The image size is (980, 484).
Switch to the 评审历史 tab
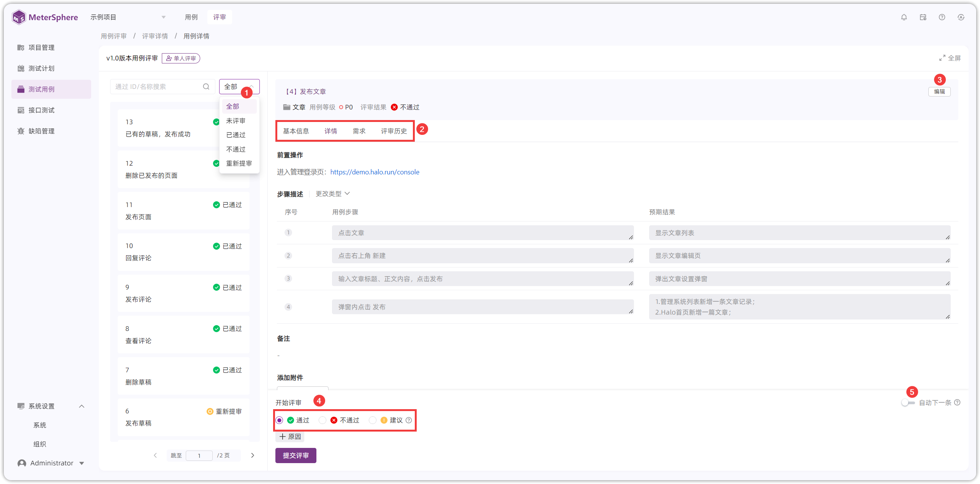coord(394,131)
